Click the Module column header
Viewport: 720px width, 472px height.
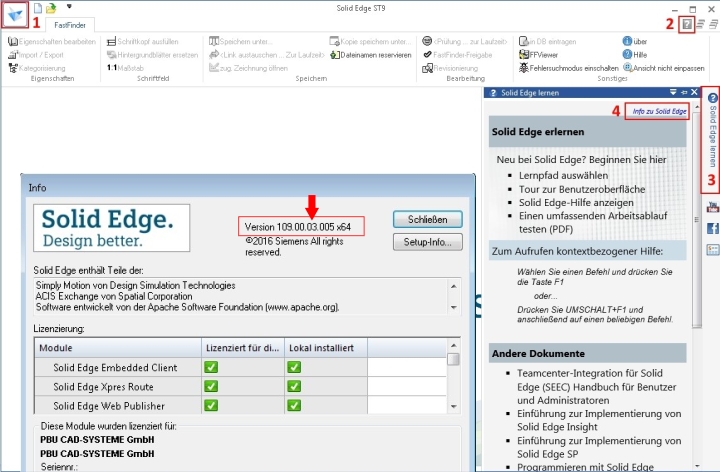pos(118,348)
